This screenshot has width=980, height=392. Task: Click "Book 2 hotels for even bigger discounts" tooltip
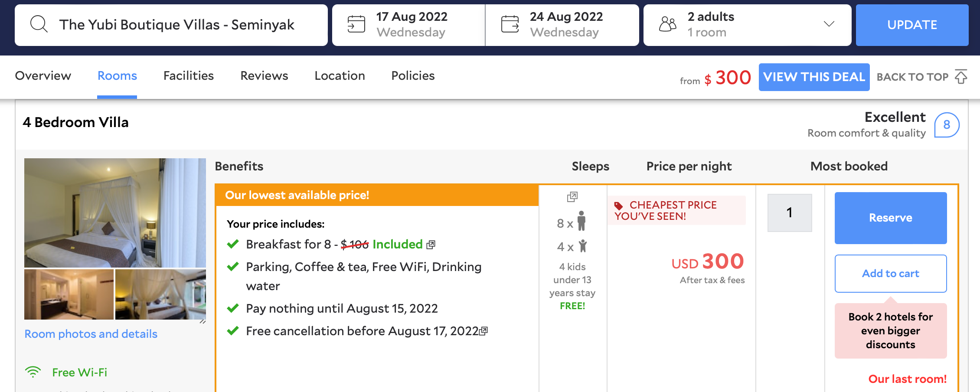(x=891, y=330)
